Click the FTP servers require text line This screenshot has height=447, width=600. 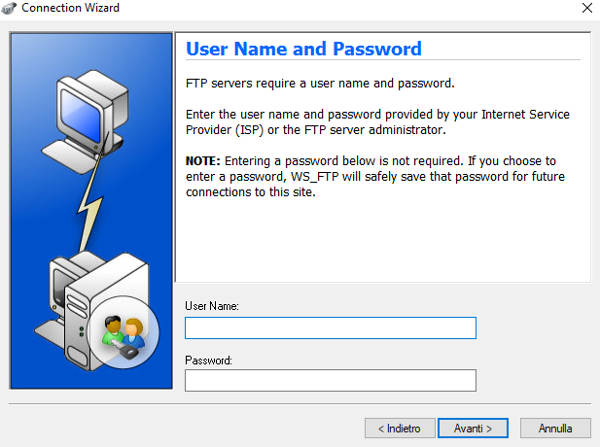point(320,83)
